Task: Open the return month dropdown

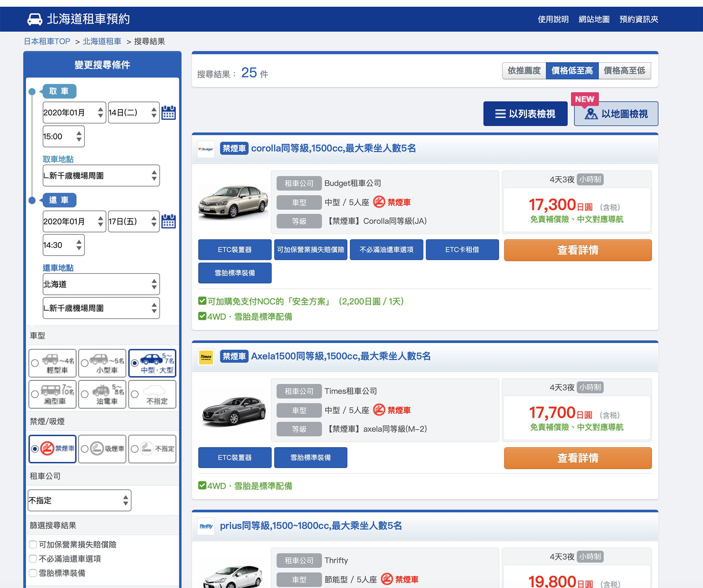Action: coord(74,221)
